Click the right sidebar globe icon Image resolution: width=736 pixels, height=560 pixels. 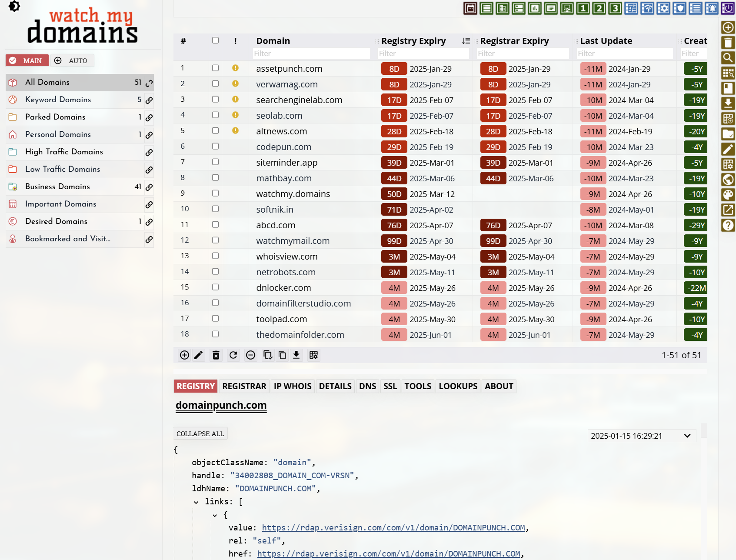coord(728,180)
